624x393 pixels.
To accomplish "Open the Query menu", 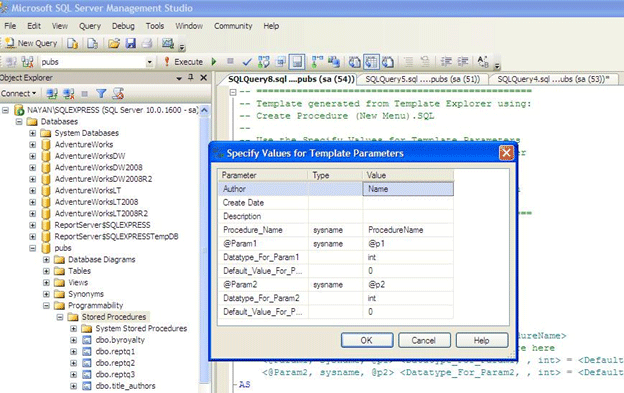I will 90,26.
